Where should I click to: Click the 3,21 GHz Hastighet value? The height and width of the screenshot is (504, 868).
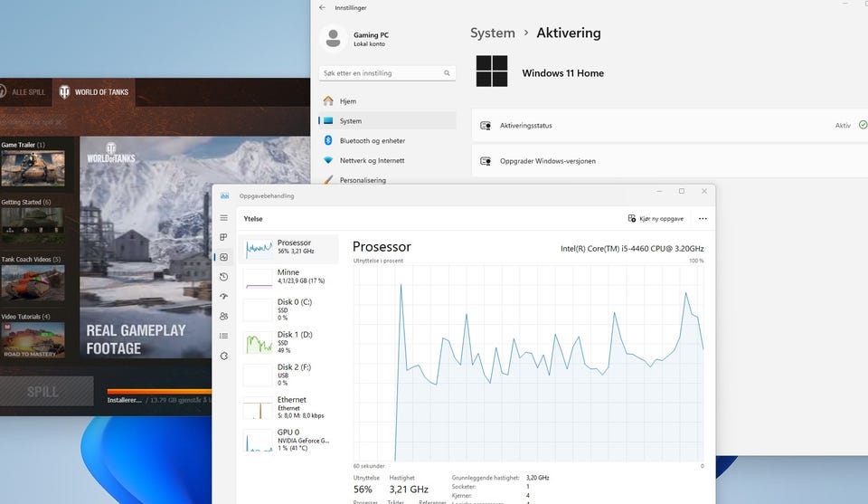pos(409,490)
